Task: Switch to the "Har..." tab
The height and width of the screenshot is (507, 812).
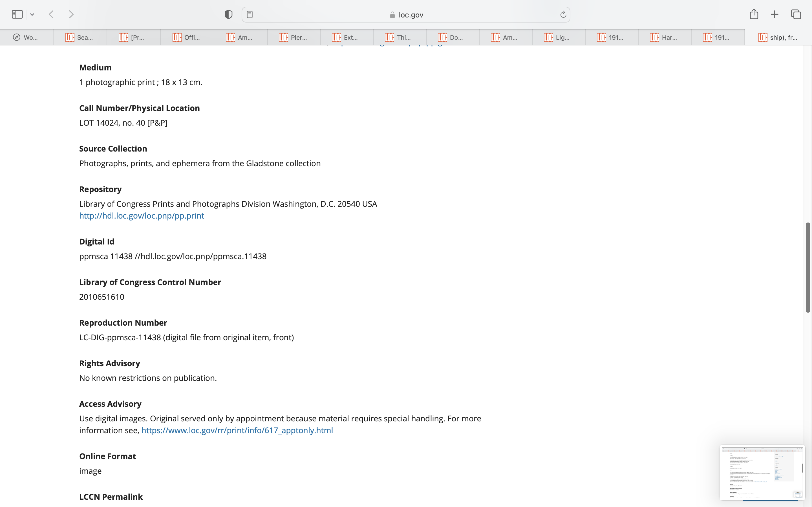Action: [x=665, y=37]
